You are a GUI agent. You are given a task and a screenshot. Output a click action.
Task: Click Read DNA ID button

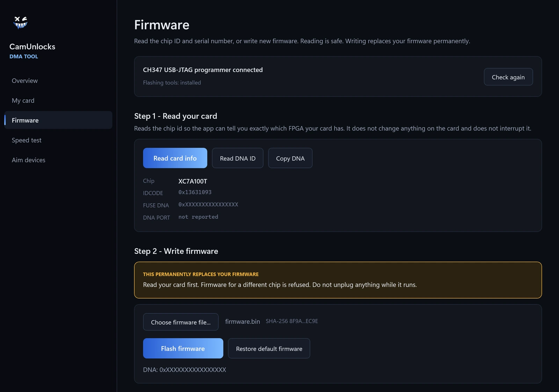coord(238,158)
